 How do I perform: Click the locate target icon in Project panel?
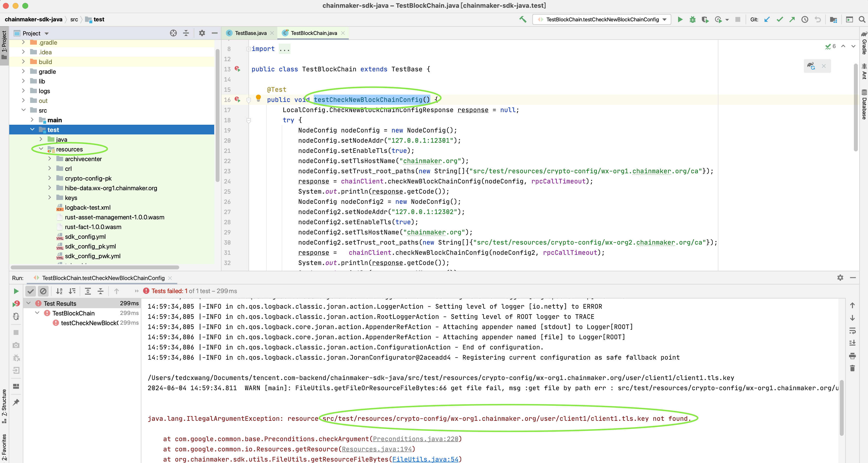(173, 33)
